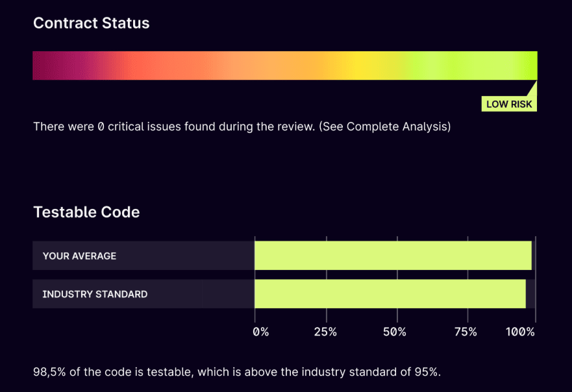572x392 pixels.
Task: Click the 25% axis label
Action: (325, 332)
